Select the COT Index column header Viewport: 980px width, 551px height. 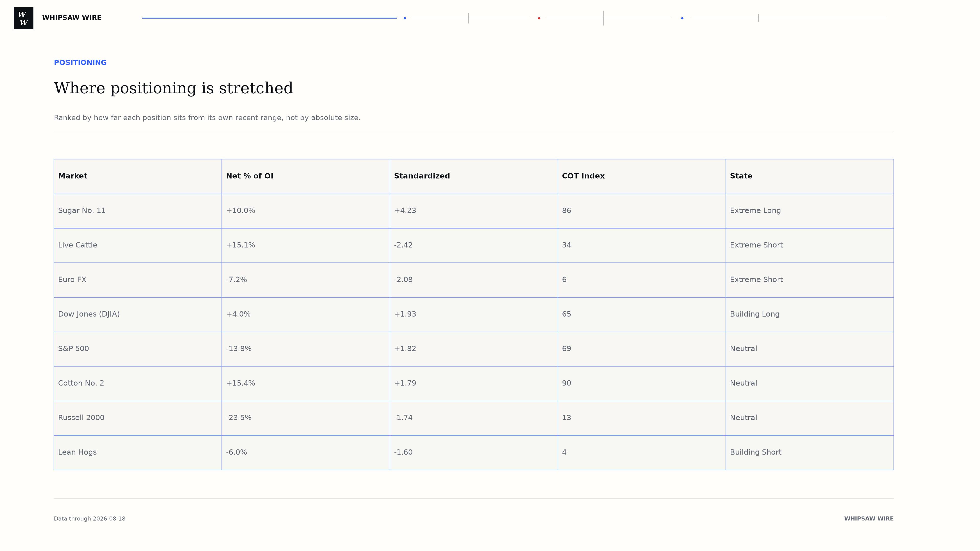coord(642,177)
